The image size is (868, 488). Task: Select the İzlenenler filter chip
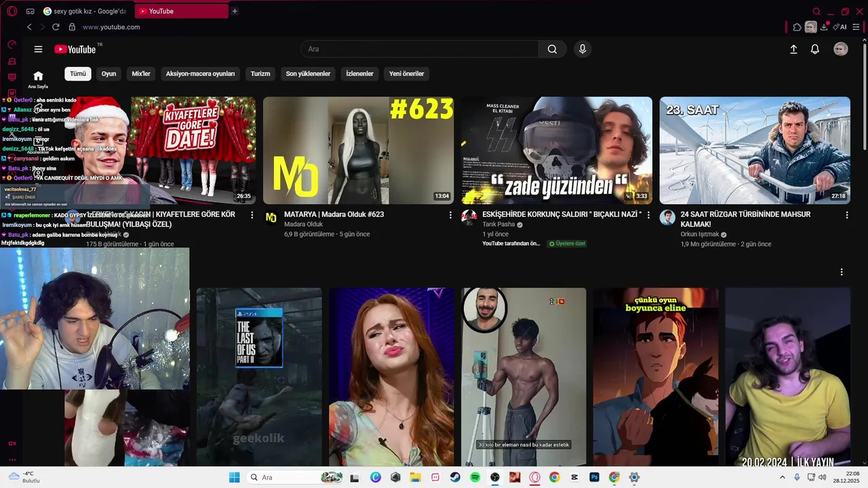[x=359, y=74]
